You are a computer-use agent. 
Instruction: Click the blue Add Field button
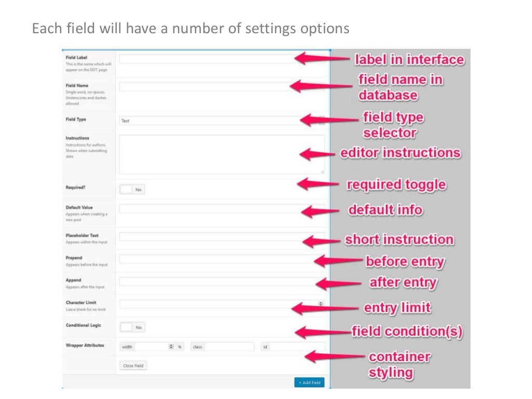tap(310, 382)
